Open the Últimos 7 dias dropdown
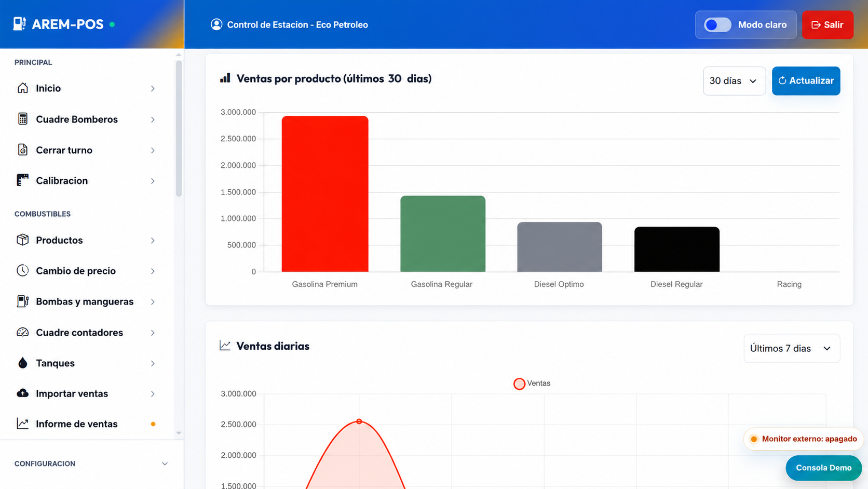The image size is (868, 489). coord(792,348)
